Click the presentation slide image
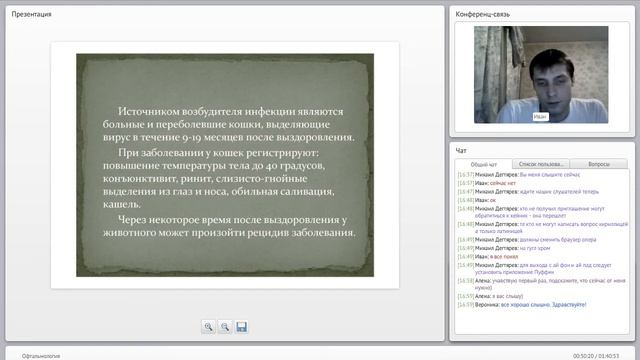Image resolution: width=640 pixels, height=360 pixels. coord(225,165)
